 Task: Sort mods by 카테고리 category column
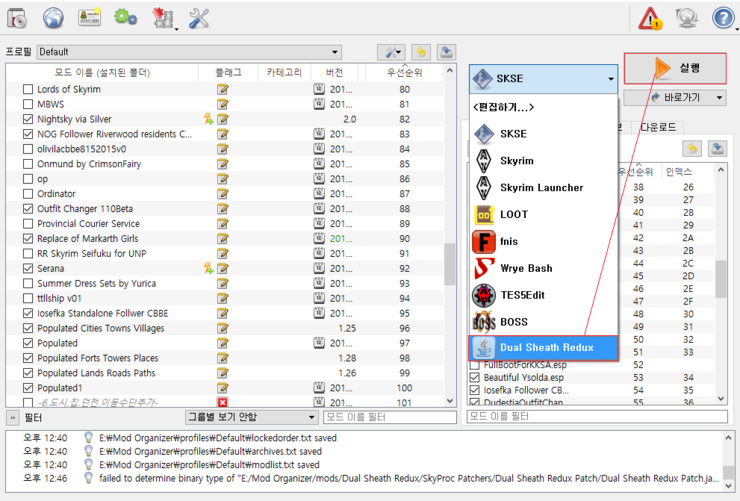[x=284, y=72]
